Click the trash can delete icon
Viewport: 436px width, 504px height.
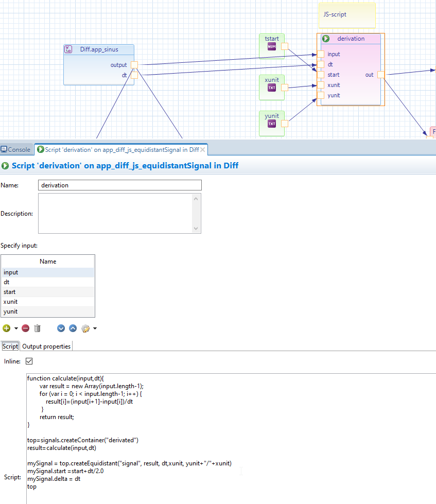click(37, 328)
